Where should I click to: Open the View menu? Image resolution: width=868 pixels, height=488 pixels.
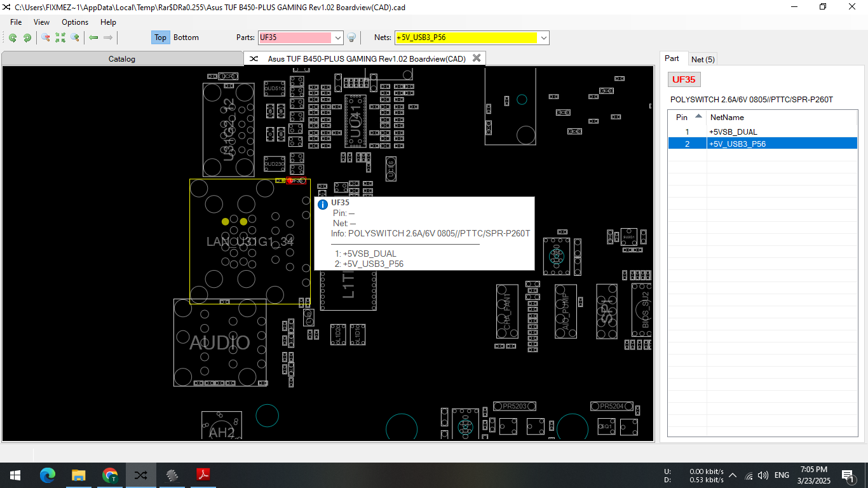tap(42, 22)
